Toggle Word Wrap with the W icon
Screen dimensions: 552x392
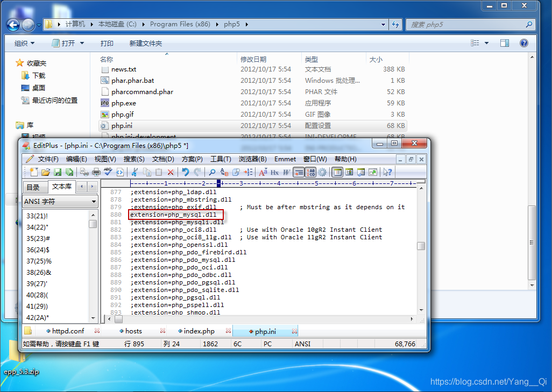point(287,172)
